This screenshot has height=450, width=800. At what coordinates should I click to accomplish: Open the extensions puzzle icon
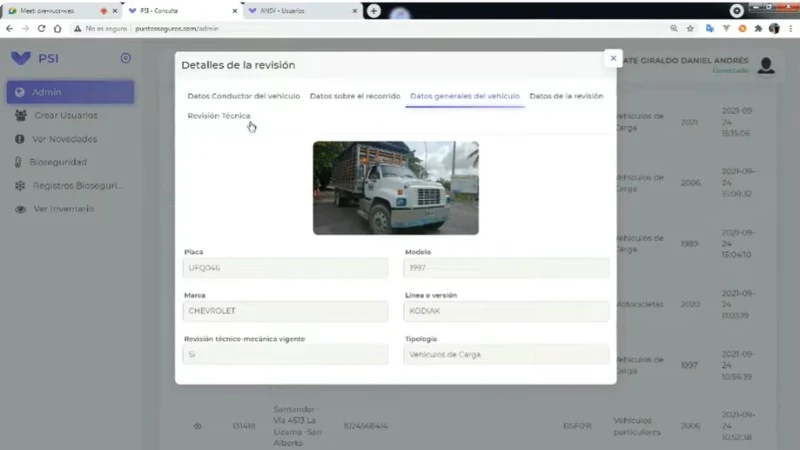click(758, 29)
